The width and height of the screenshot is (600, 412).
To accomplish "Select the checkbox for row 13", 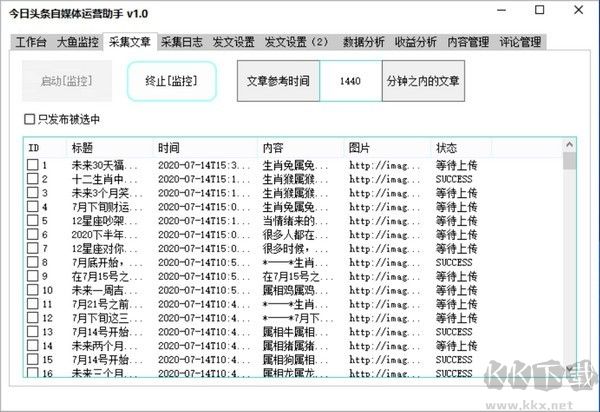I will click(33, 331).
